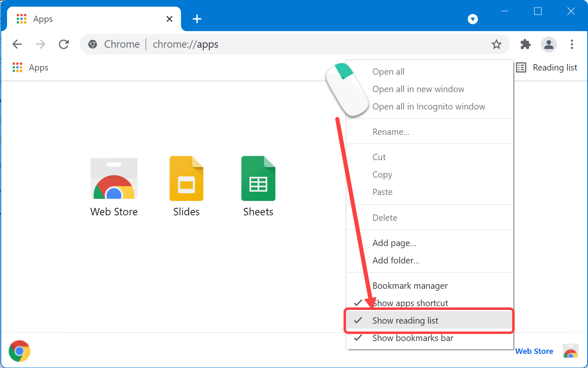Uncheck Show bookmarks bar

click(x=412, y=338)
